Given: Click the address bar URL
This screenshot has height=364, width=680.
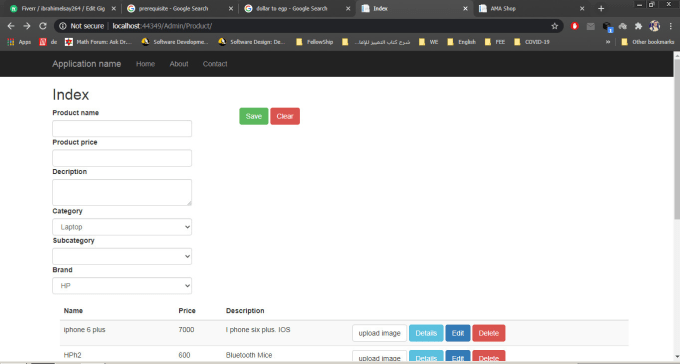Looking at the screenshot, I should point(162,26).
